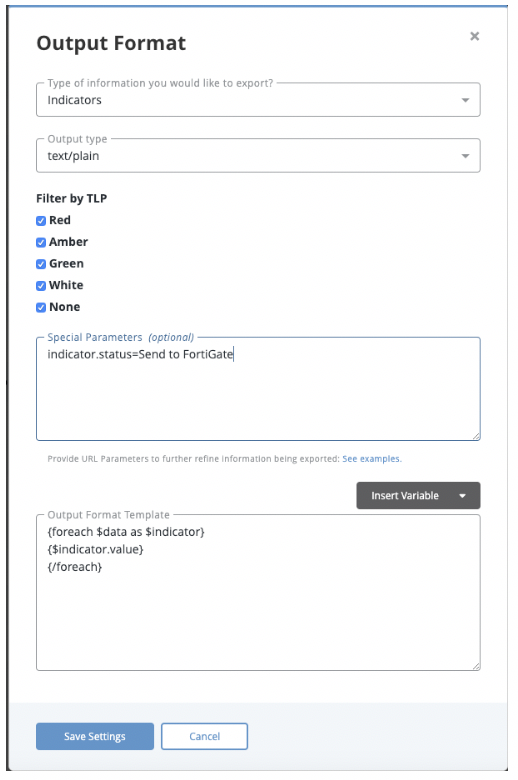Toggle the Amber TLP filter checkbox

pos(41,242)
